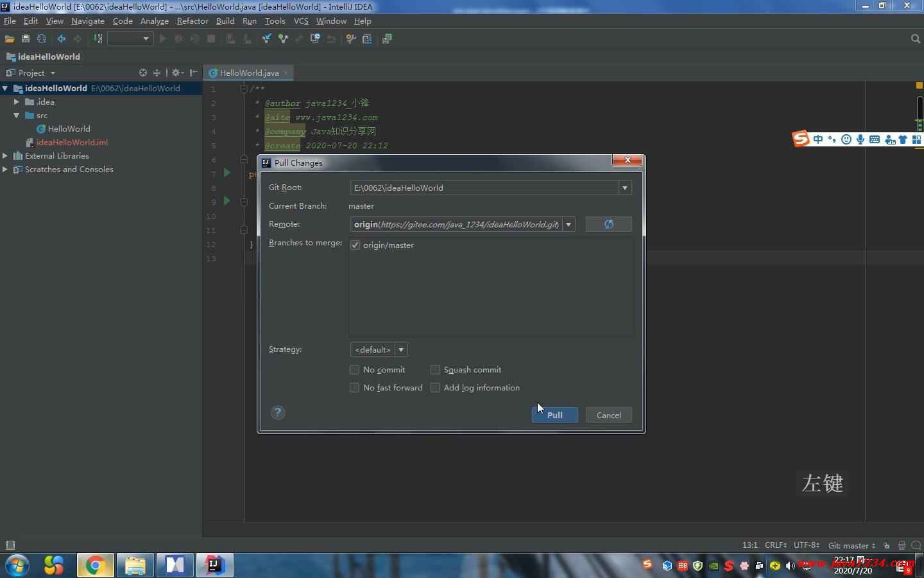
Task: Click the Windows Start button
Action: point(17,565)
